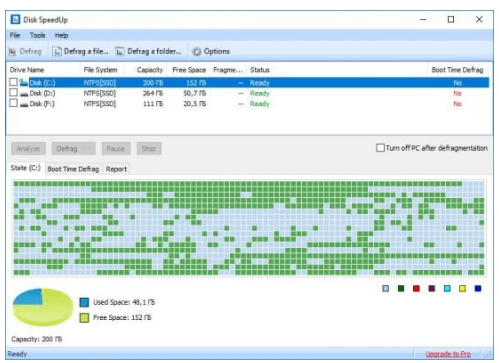
Task: Follow the Upgrade to Pro link
Action: click(448, 354)
